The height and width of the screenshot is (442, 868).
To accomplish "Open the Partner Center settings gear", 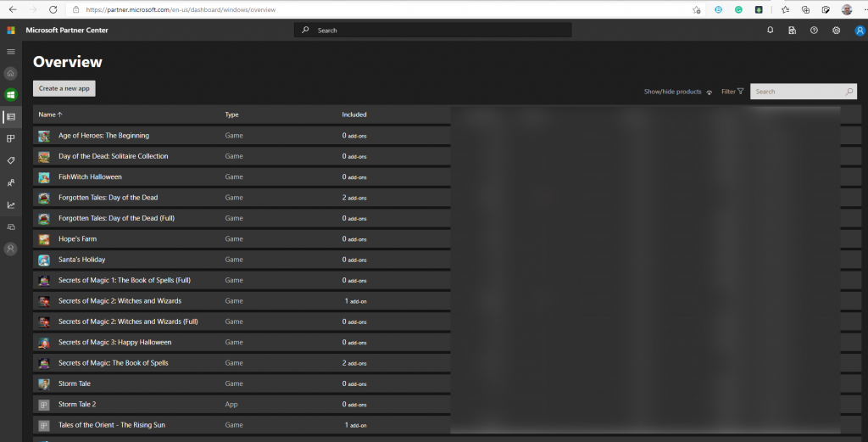I will (836, 30).
